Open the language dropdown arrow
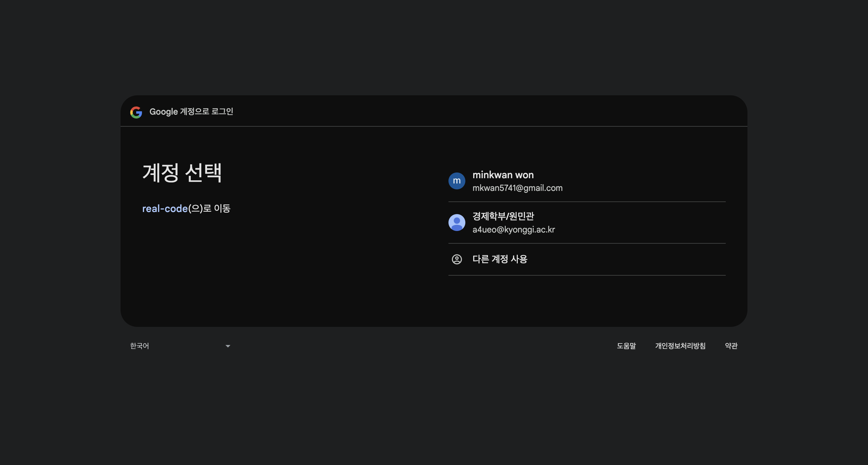Viewport: 868px width, 465px height. pyautogui.click(x=228, y=346)
